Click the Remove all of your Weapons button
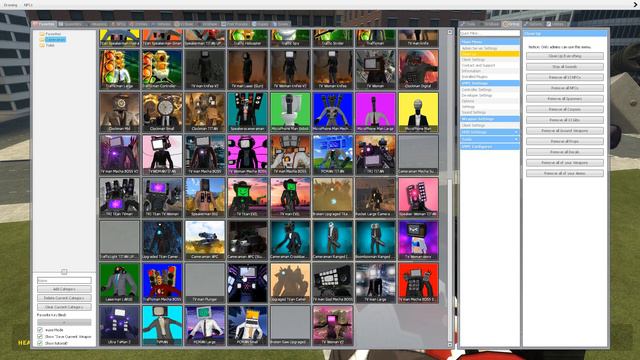The image size is (640, 360). coord(565,162)
